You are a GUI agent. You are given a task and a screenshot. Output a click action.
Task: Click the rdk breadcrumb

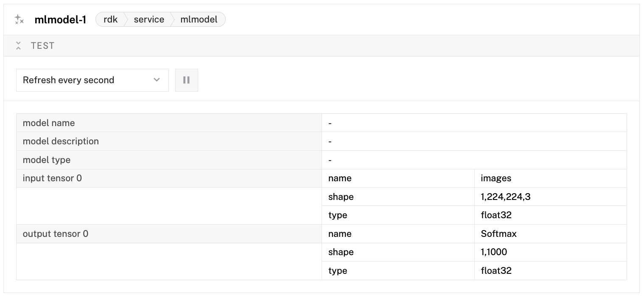(110, 20)
